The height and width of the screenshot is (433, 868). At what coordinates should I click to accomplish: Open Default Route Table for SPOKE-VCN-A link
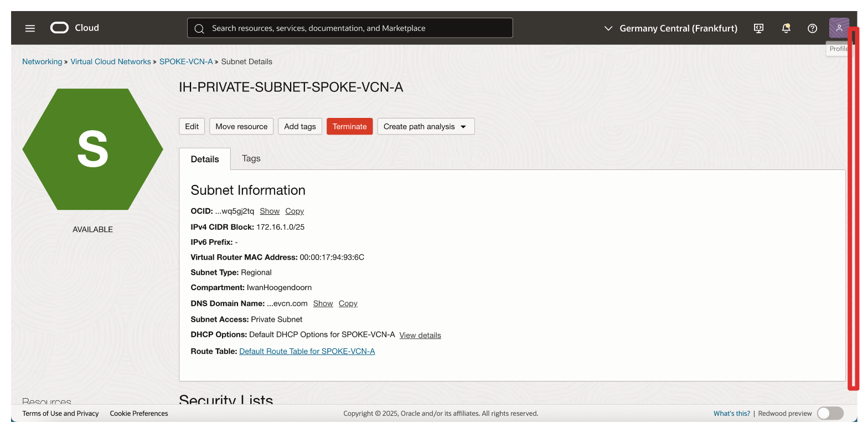307,351
